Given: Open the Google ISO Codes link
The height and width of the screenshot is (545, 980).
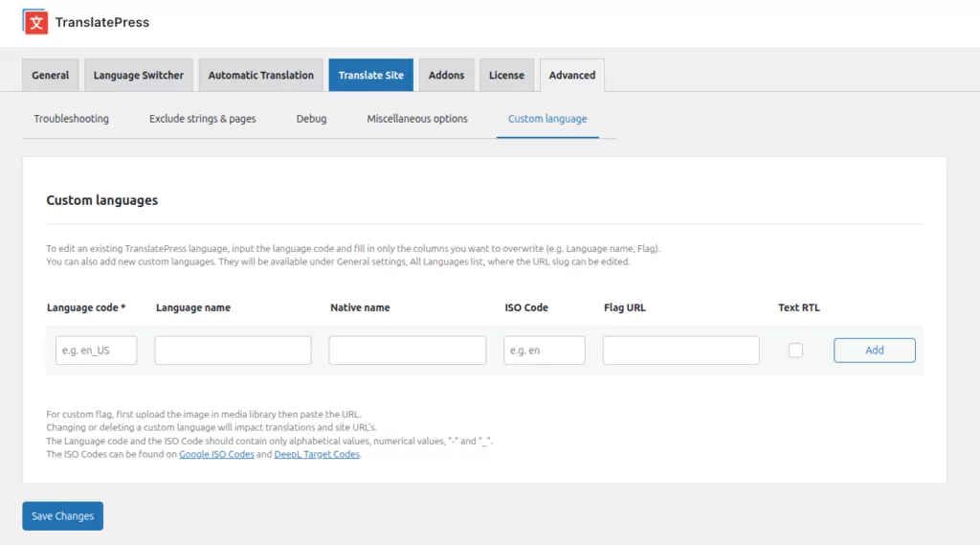Looking at the screenshot, I should (x=217, y=454).
